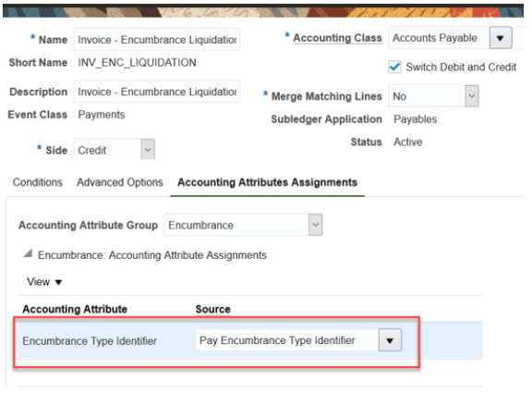Image resolution: width=532 pixels, height=393 pixels.
Task: Click the Name input field
Action: click(156, 40)
